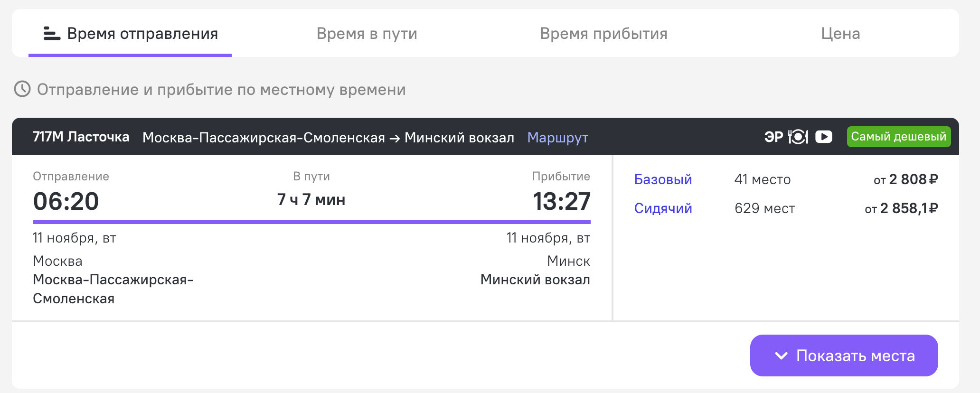Open the Маршрут link for train 717М
Viewport: 980px width, 393px height.
pos(557,138)
